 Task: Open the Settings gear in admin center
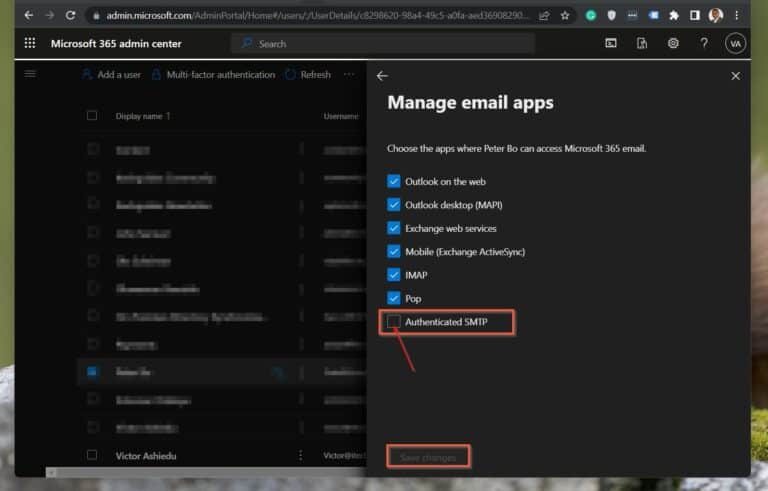(x=673, y=43)
